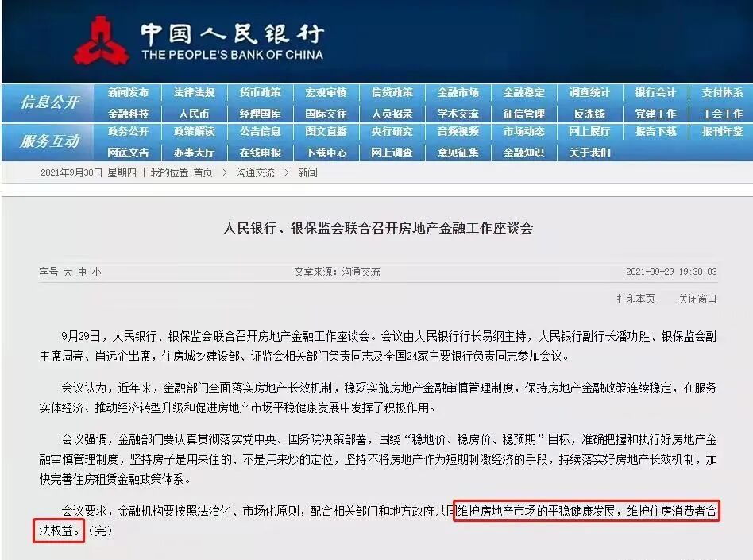Image resolution: width=753 pixels, height=560 pixels.
Task: Open 在线申报 menu item
Action: (260, 153)
